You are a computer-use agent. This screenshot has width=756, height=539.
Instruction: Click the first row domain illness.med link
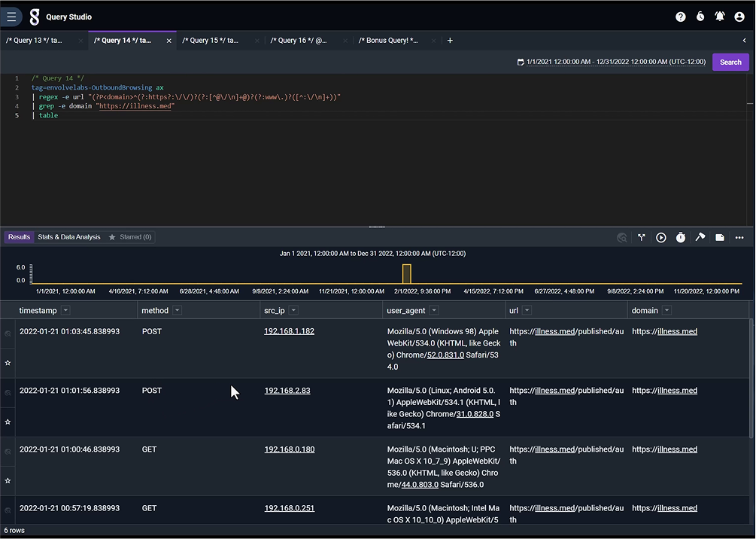(677, 331)
